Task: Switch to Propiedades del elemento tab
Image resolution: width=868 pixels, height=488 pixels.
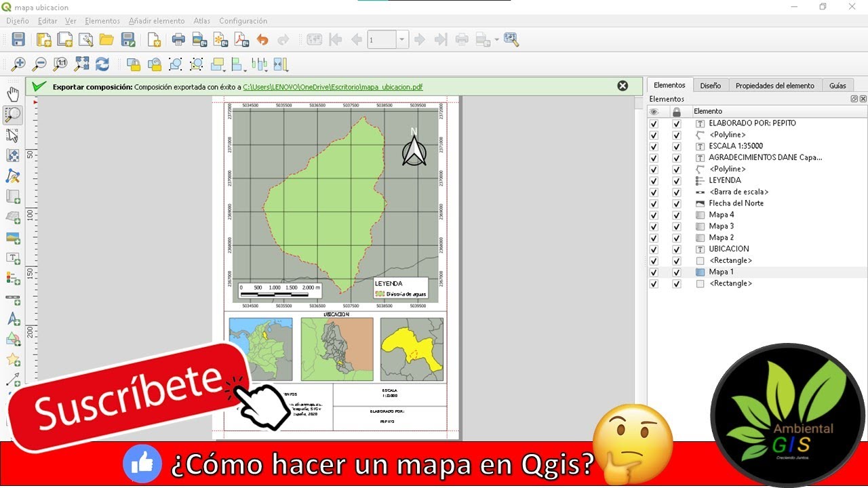Action: 774,85
